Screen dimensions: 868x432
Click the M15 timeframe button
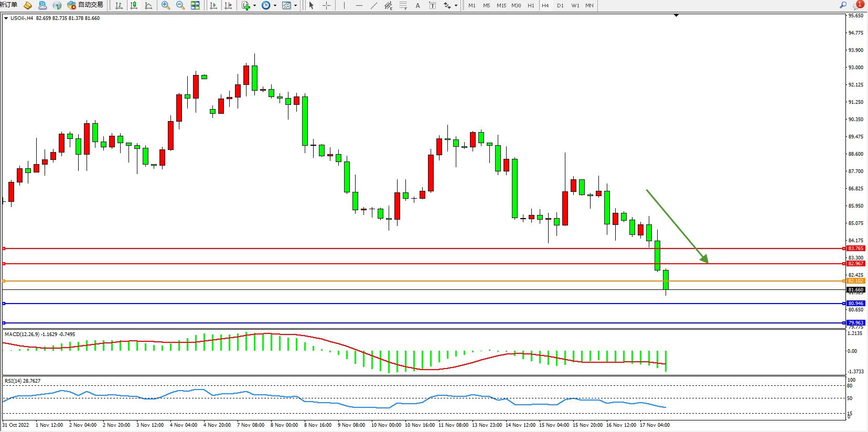click(x=501, y=5)
